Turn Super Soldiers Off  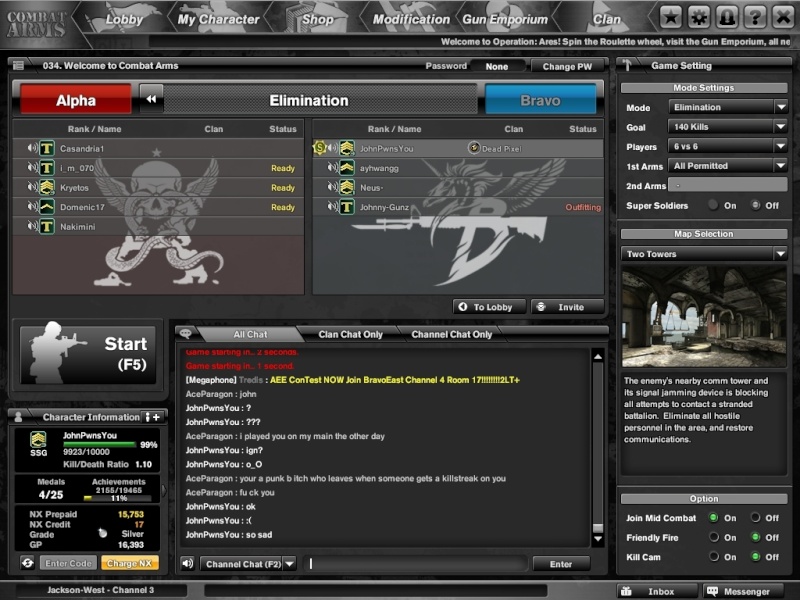tap(755, 205)
